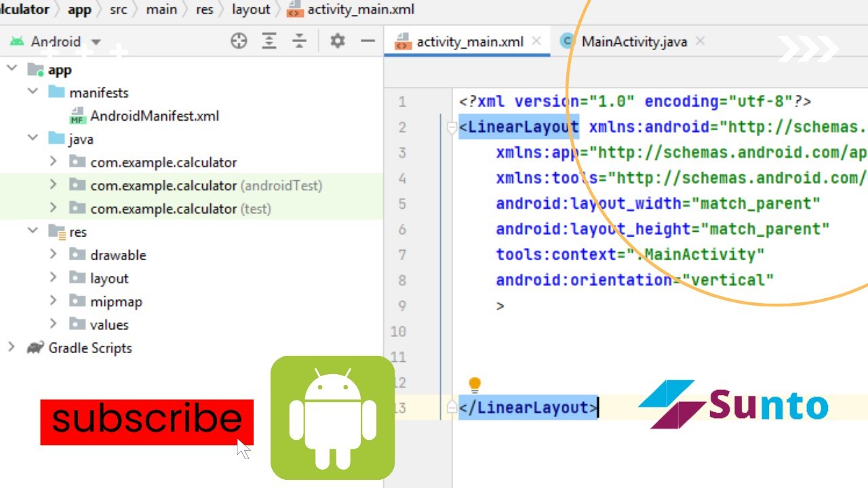Click the res breadcrumb in navigation bar
868x488 pixels.
pyautogui.click(x=204, y=9)
